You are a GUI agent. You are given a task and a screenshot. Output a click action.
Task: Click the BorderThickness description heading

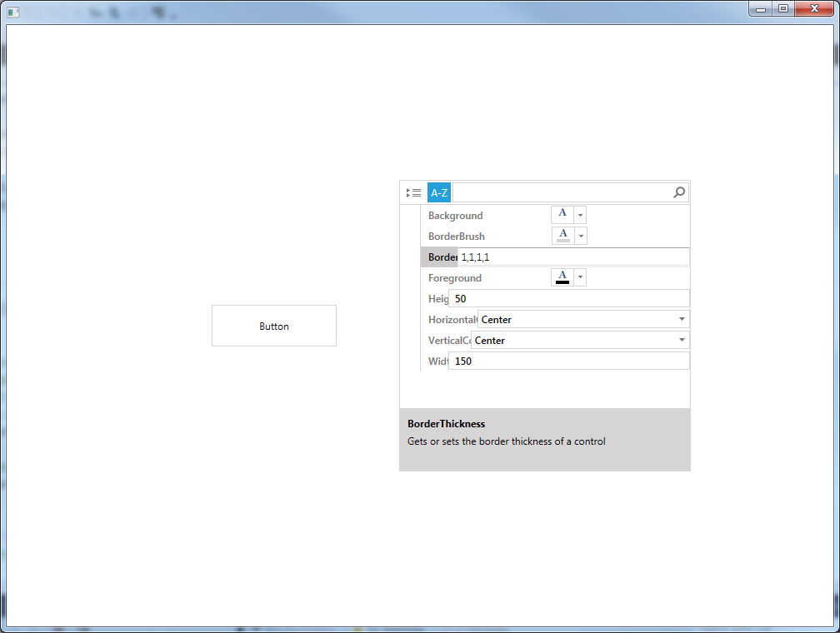click(447, 424)
